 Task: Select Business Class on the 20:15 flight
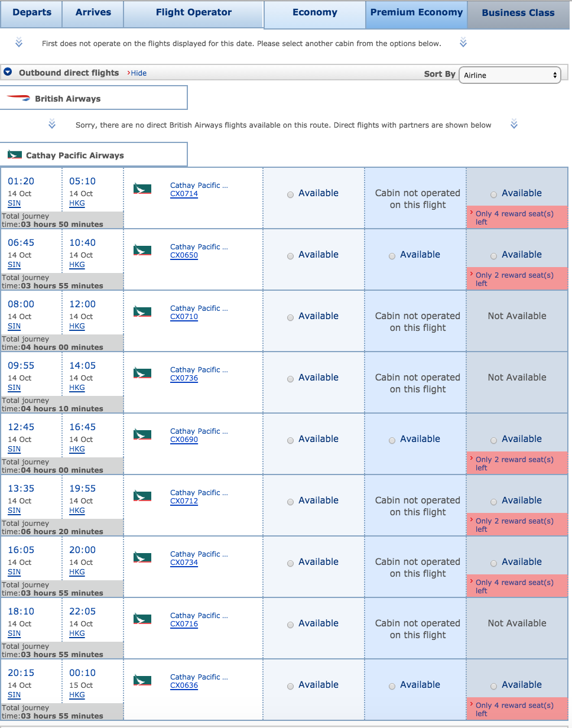pos(493,686)
